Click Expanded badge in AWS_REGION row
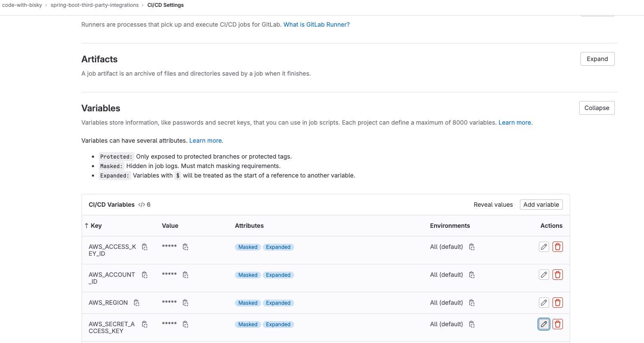Image resolution: width=644 pixels, height=343 pixels. [278, 303]
